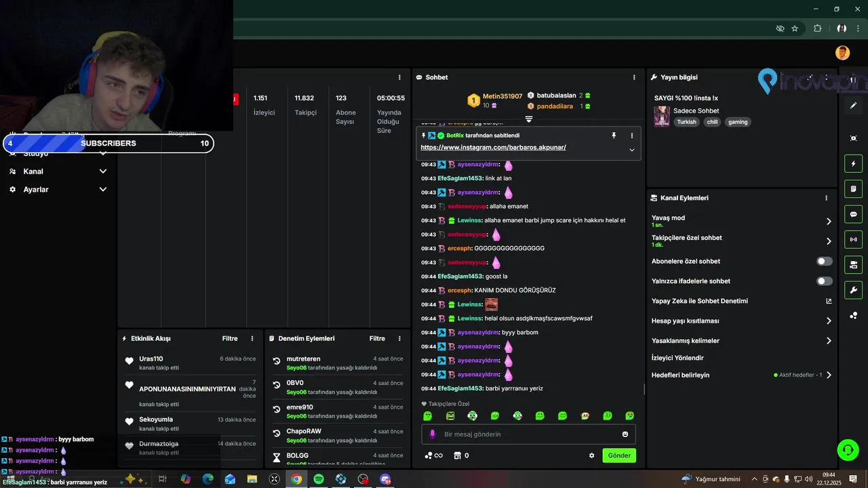Screen dimensions: 868x488
Task: Open the Kick profile avatar menu top right
Action: click(842, 53)
